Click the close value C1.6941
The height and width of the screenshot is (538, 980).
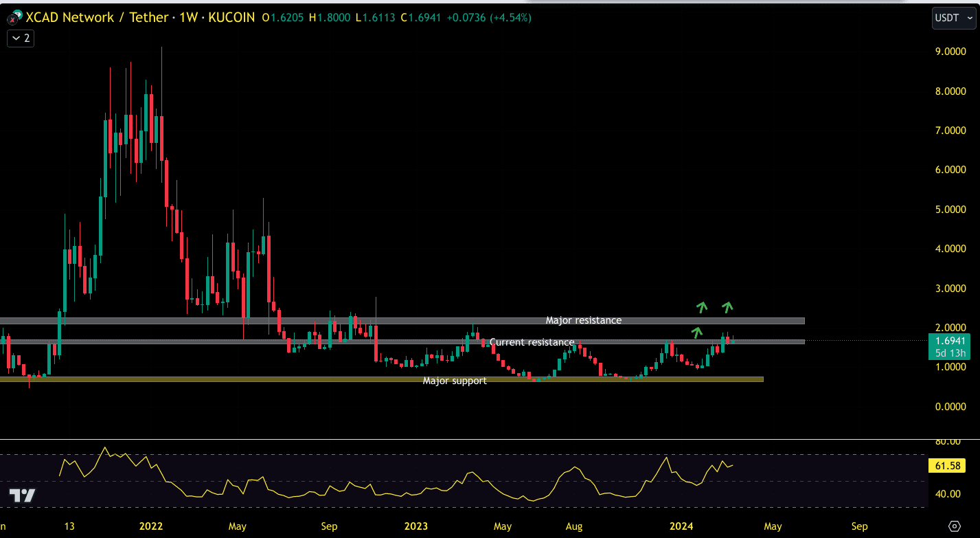[x=420, y=18]
